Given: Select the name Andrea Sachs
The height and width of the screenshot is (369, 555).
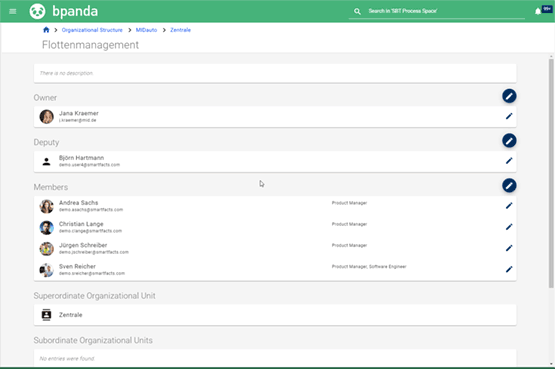Looking at the screenshot, I should point(79,203).
